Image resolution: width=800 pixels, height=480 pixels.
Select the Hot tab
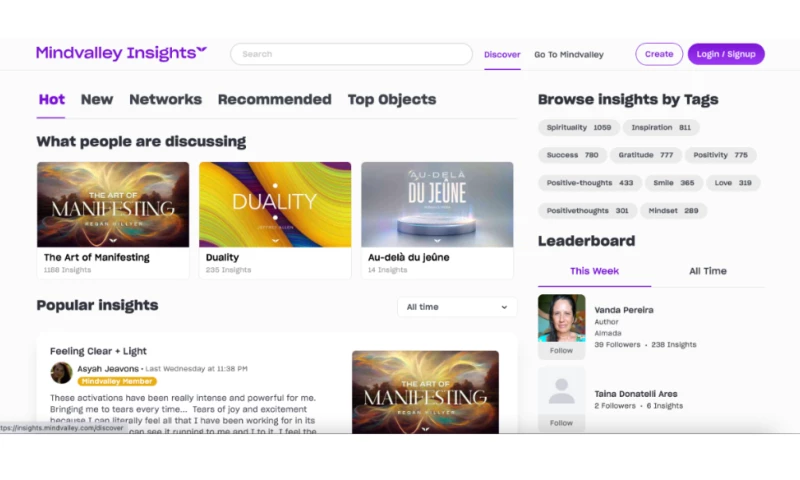coord(52,99)
